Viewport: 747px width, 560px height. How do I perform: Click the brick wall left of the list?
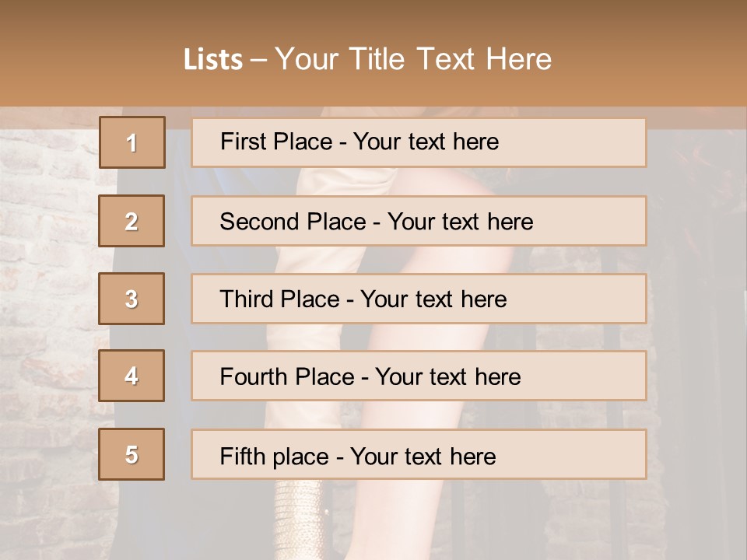(47, 311)
